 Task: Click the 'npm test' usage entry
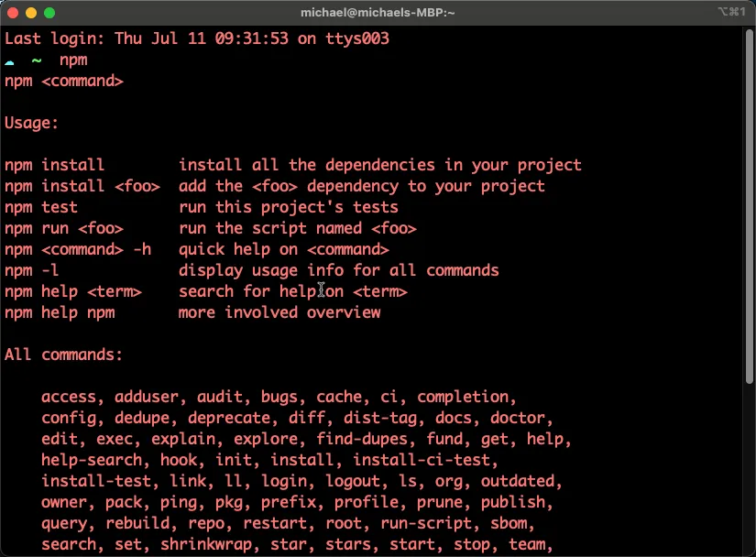pyautogui.click(x=40, y=207)
